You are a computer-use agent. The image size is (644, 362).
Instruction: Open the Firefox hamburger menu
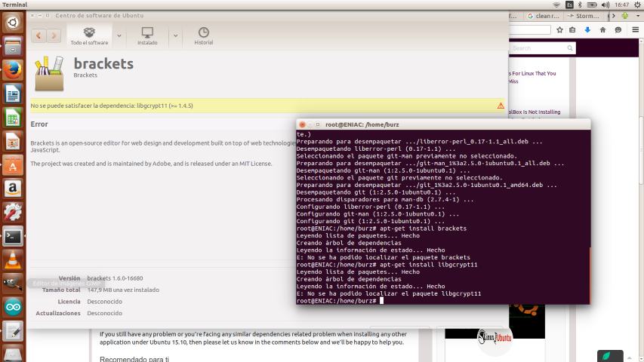pos(636,30)
